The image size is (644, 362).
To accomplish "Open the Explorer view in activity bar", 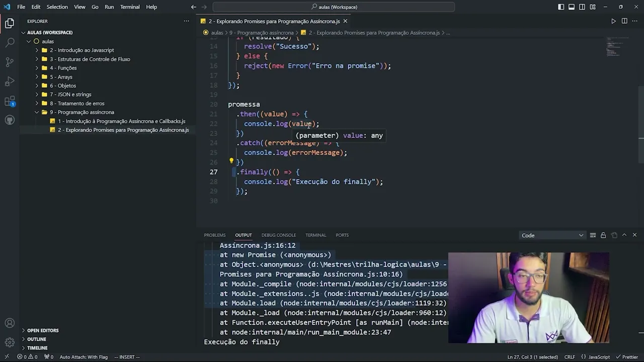I will point(10,23).
